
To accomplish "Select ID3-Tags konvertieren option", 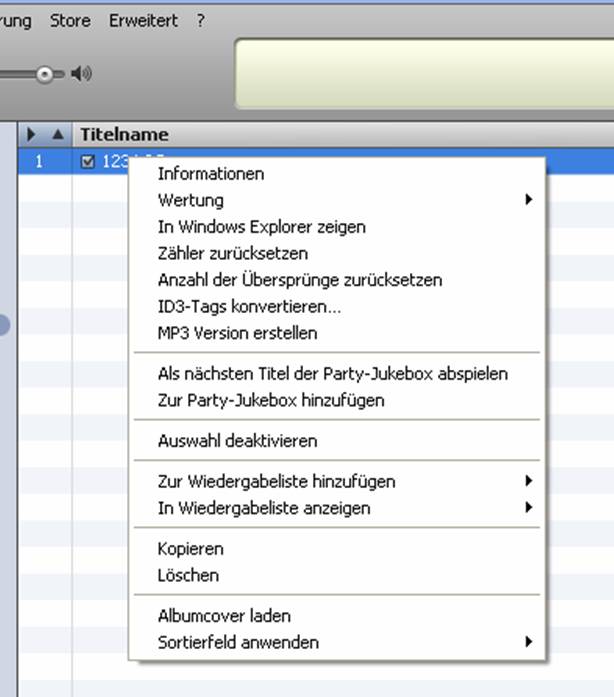I will (249, 307).
